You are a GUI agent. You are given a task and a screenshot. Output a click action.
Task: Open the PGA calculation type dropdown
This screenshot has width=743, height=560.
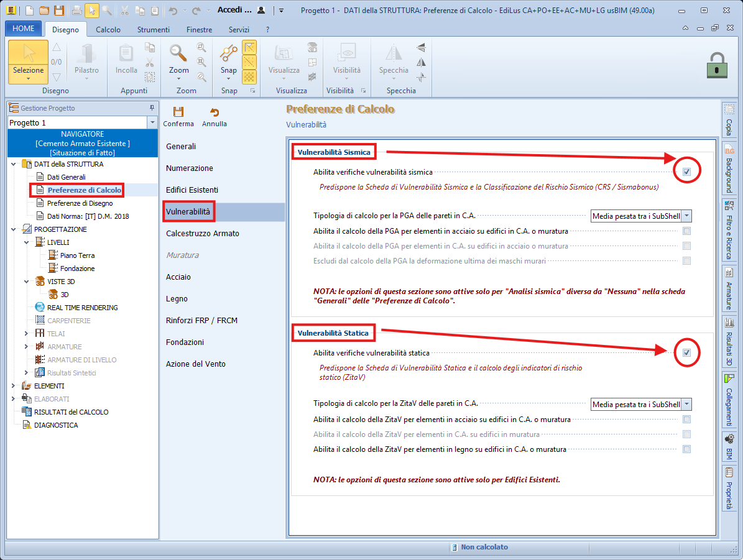pos(686,216)
